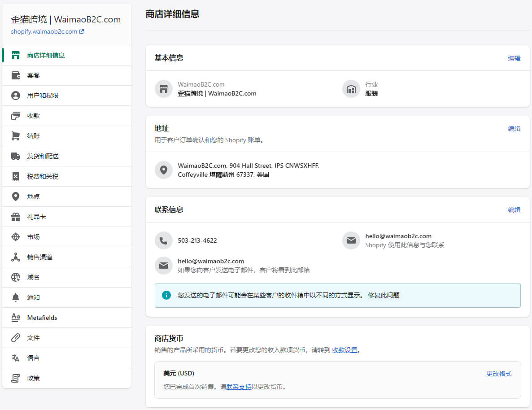Open the 收款 settings page

67,116
